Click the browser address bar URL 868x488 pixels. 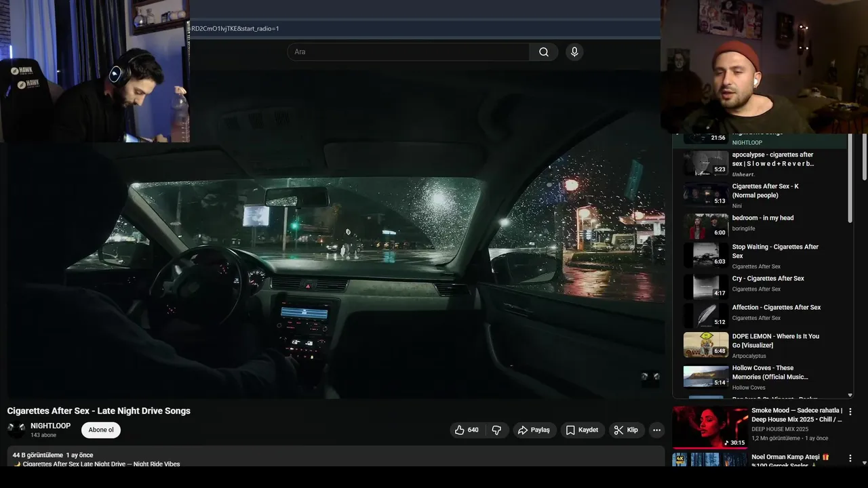pyautogui.click(x=235, y=28)
